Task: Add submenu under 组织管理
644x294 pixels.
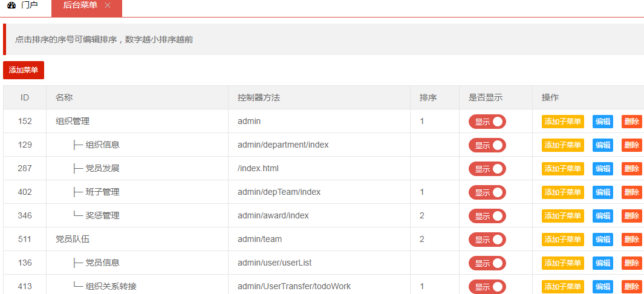Action: (562, 122)
